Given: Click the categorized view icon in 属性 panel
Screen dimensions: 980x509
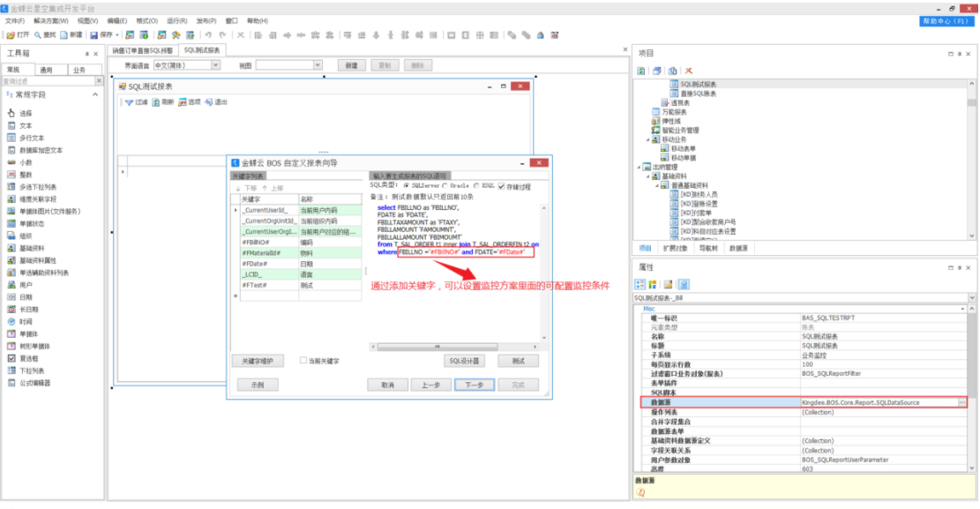Looking at the screenshot, I should pos(640,285).
